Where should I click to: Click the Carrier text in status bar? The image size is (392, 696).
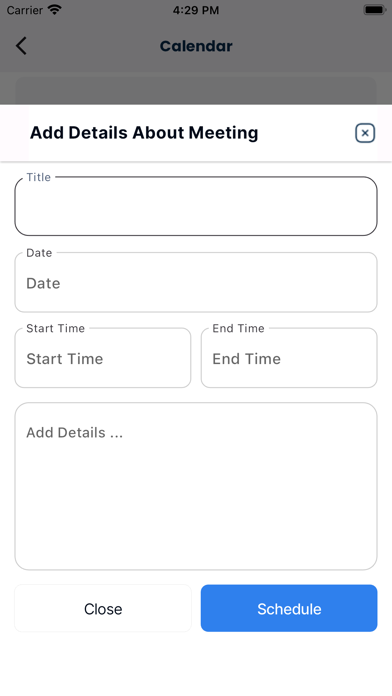[x=24, y=10]
